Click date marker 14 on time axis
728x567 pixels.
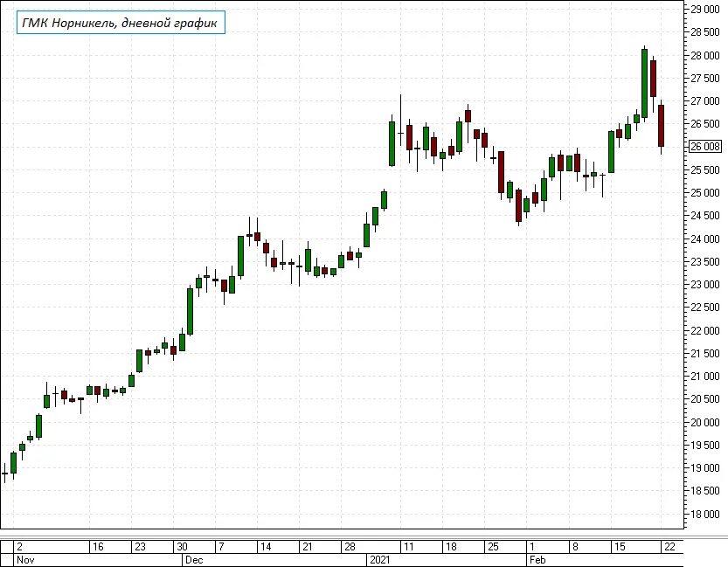tap(266, 547)
